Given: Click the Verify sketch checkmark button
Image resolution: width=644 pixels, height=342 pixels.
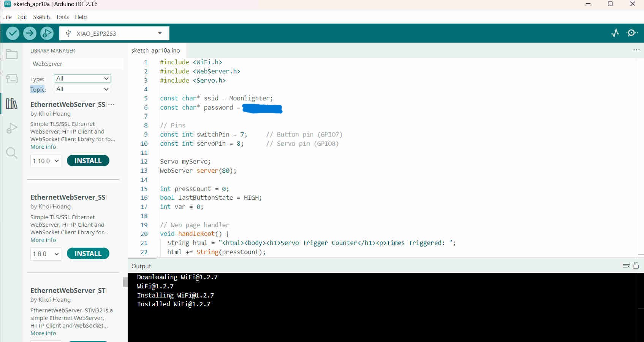Looking at the screenshot, I should (x=13, y=33).
